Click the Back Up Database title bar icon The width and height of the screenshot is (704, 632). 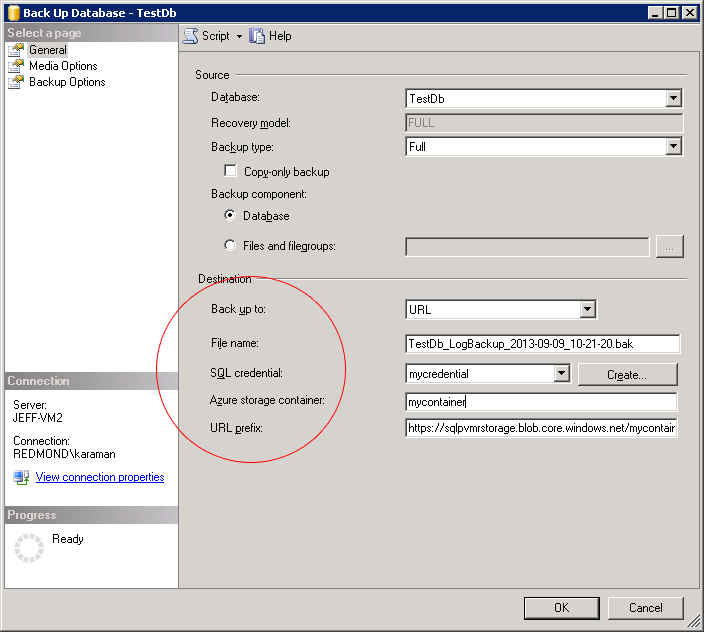click(x=12, y=12)
